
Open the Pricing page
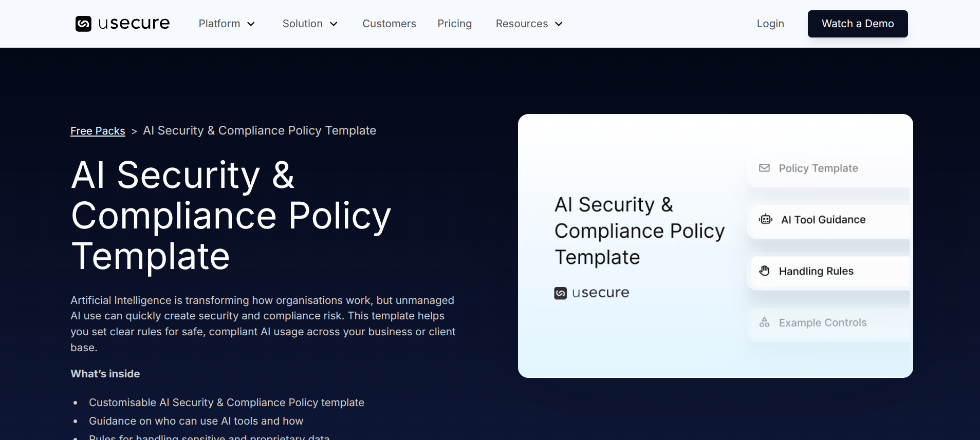(x=454, y=24)
